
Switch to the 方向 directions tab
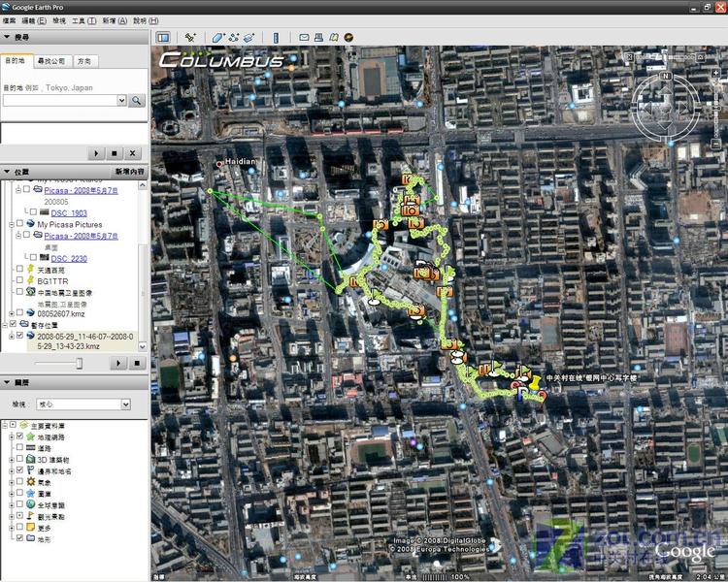84,61
